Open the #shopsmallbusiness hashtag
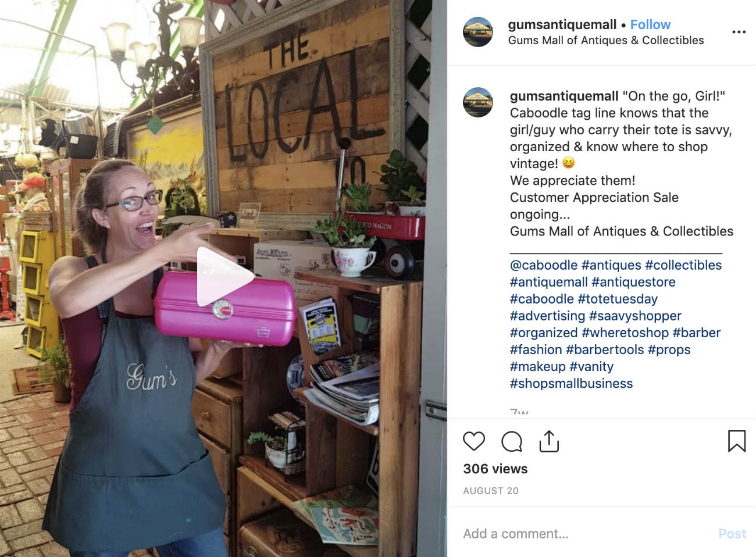 point(571,383)
